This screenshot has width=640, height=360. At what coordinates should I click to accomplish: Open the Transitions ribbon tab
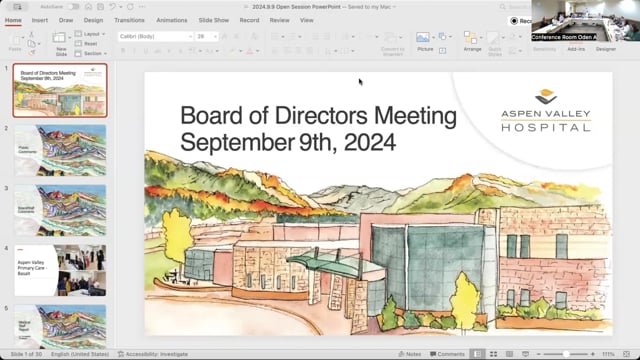click(129, 20)
